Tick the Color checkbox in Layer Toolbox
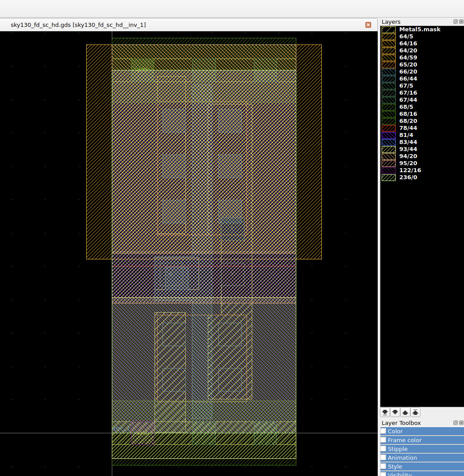Image resolution: width=464 pixels, height=476 pixels. pos(383,432)
